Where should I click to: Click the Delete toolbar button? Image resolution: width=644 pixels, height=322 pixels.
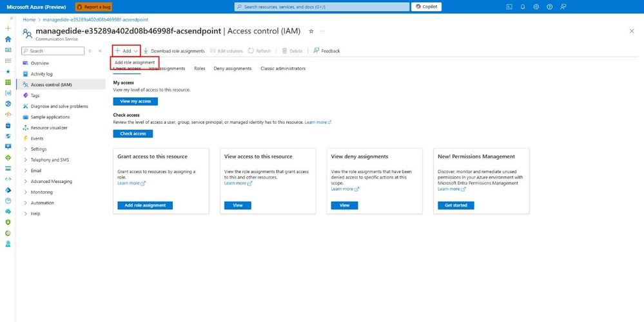(292, 51)
